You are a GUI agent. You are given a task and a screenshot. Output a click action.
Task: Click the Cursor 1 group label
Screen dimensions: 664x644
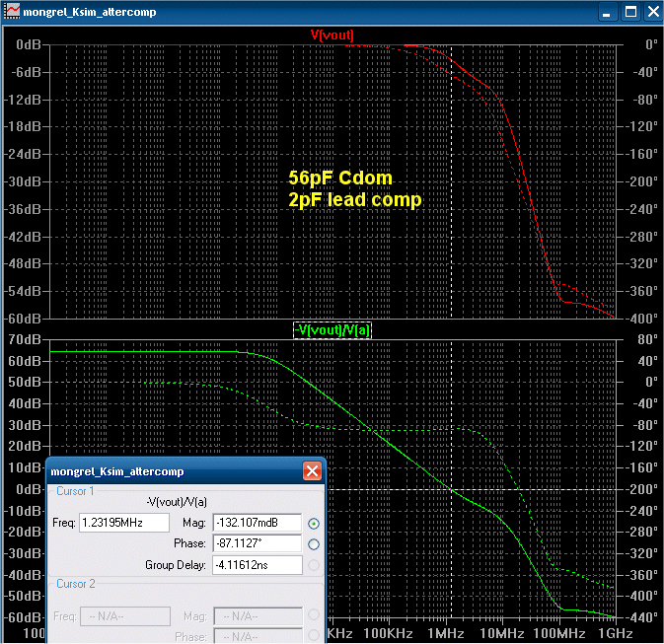(75, 491)
